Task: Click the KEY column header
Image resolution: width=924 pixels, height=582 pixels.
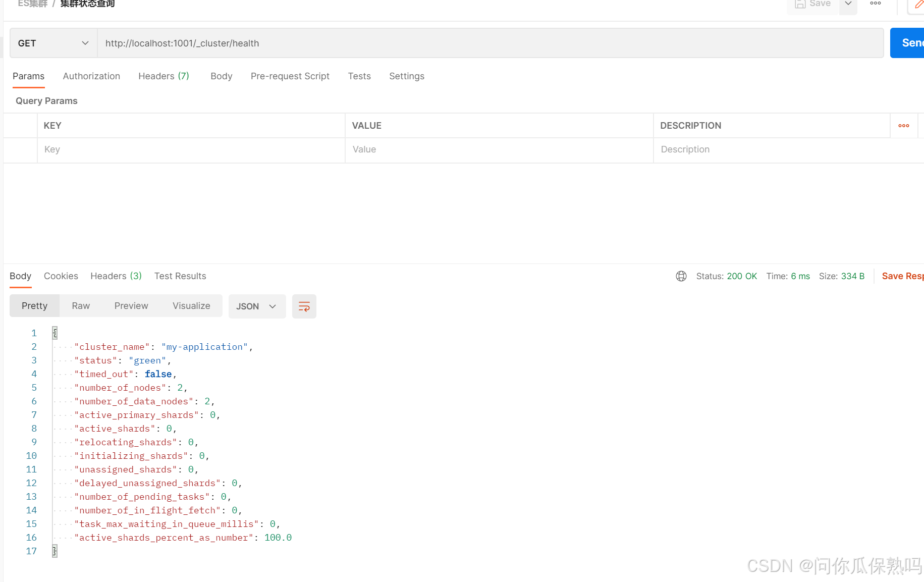Action: pyautogui.click(x=52, y=126)
